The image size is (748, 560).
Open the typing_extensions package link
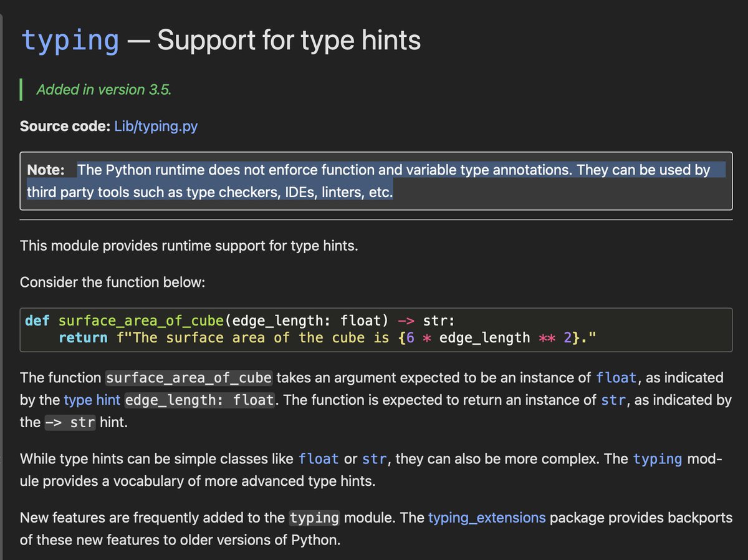coord(487,518)
